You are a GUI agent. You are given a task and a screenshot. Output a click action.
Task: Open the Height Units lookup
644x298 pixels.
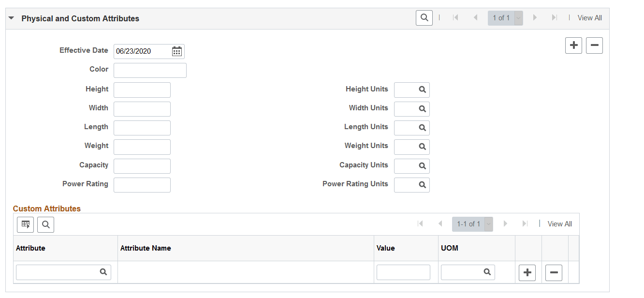tap(422, 89)
